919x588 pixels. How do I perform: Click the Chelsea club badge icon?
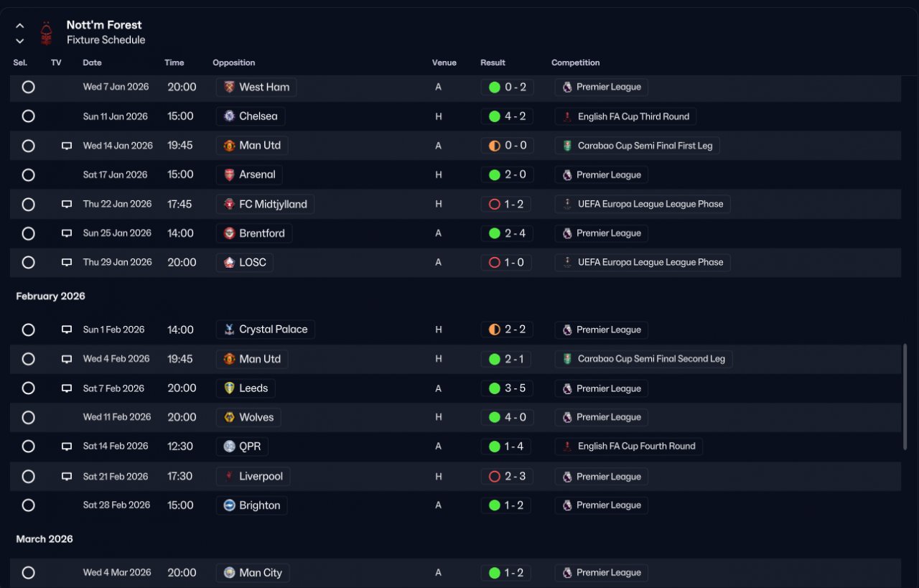[x=230, y=116]
